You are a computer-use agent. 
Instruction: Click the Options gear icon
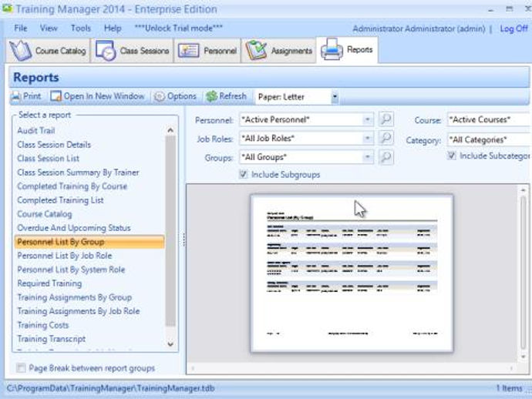pyautogui.click(x=159, y=96)
